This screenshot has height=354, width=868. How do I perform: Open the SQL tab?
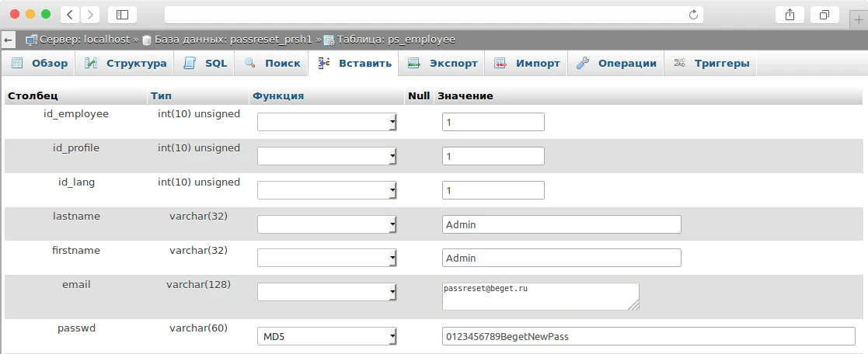(206, 64)
